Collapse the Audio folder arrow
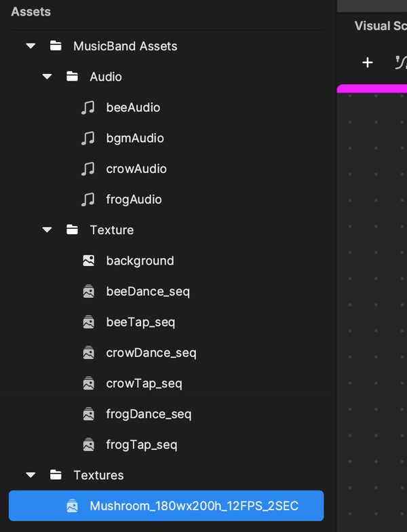The width and height of the screenshot is (407, 532). coord(47,77)
